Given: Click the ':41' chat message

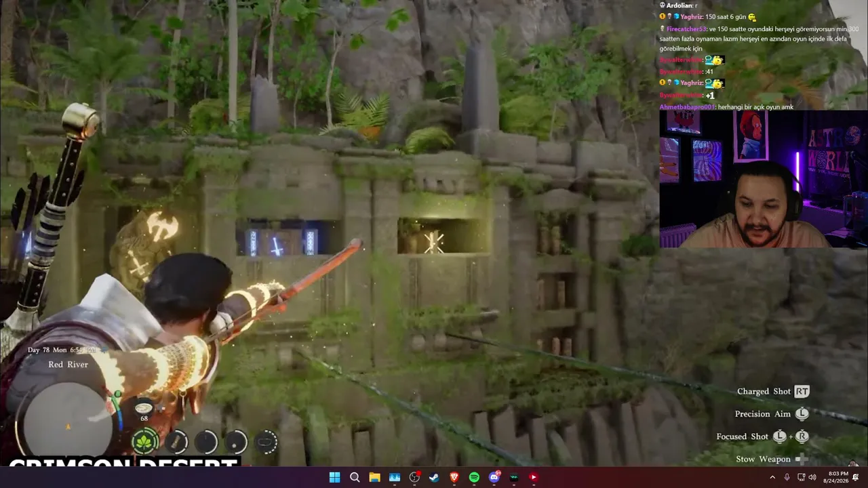Looking at the screenshot, I should pyautogui.click(x=709, y=72).
